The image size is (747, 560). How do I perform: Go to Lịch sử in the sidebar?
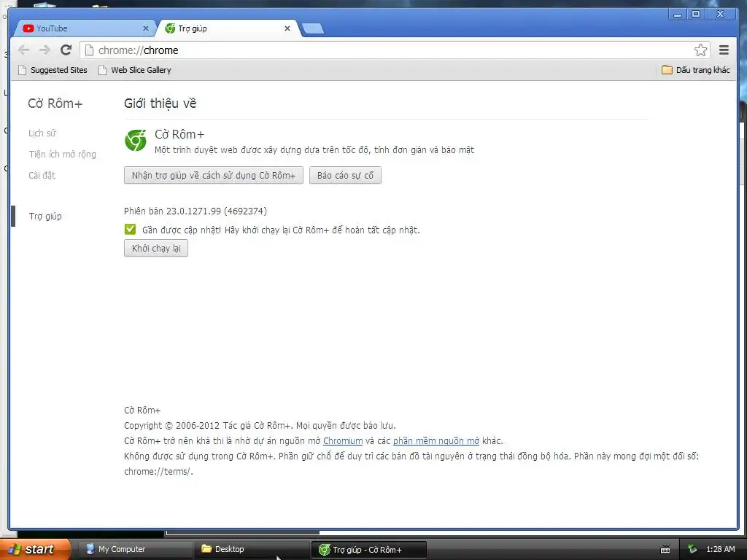click(42, 133)
